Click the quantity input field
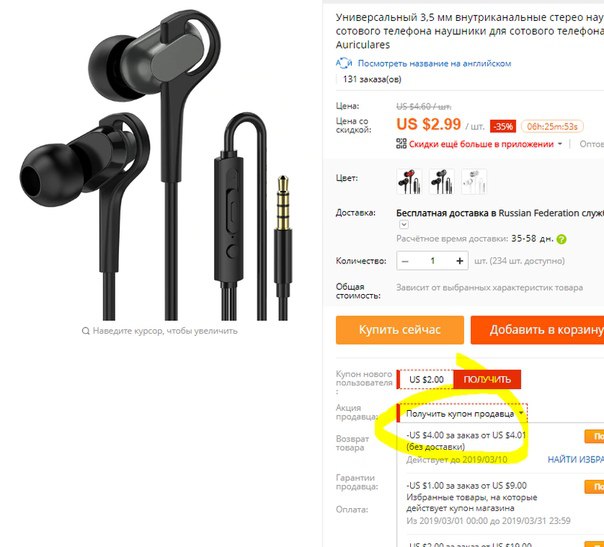Screen dimensions: 604x547 click(432, 261)
